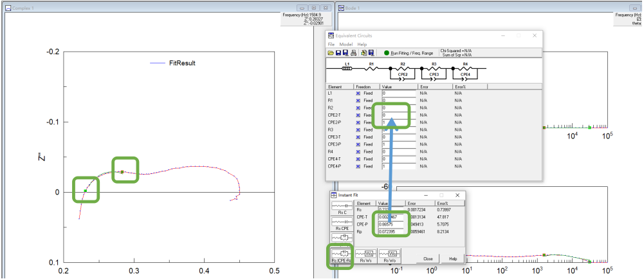This screenshot has width=644, height=279.
Task: Click the print icon in Equivalent Circuits toolbar
Action: coord(353,53)
